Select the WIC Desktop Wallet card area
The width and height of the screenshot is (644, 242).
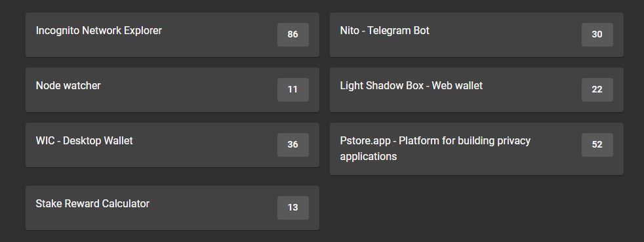tap(172, 145)
